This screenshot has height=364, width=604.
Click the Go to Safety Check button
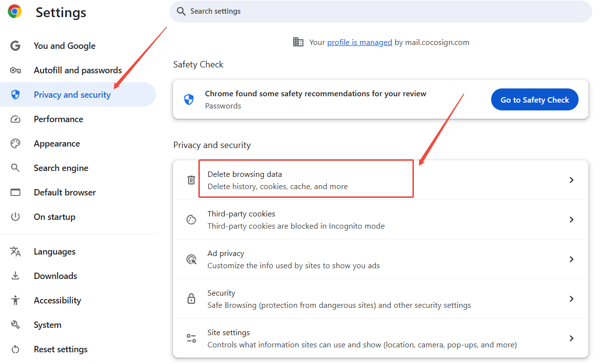pos(535,100)
